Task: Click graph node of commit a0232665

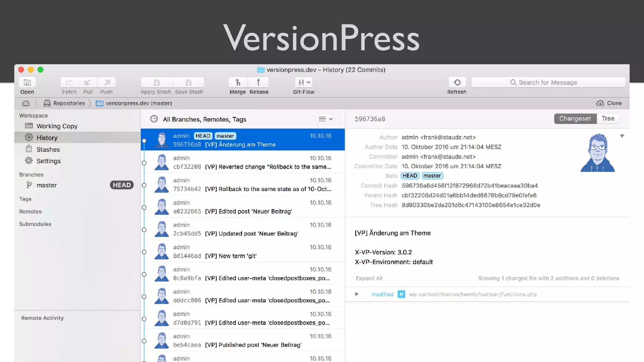Action: point(144,207)
